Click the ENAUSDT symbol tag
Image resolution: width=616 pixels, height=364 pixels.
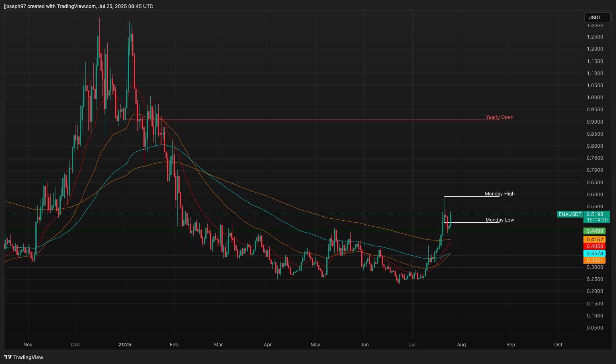tap(570, 214)
